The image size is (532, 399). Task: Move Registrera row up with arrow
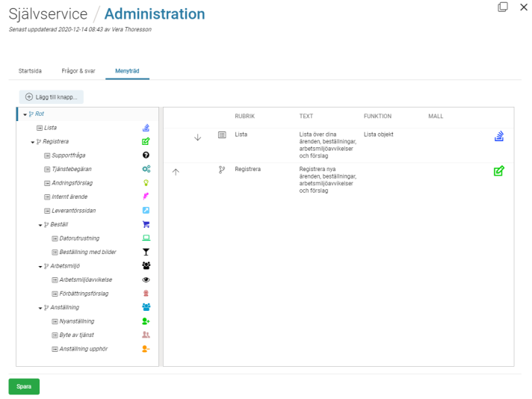click(176, 171)
